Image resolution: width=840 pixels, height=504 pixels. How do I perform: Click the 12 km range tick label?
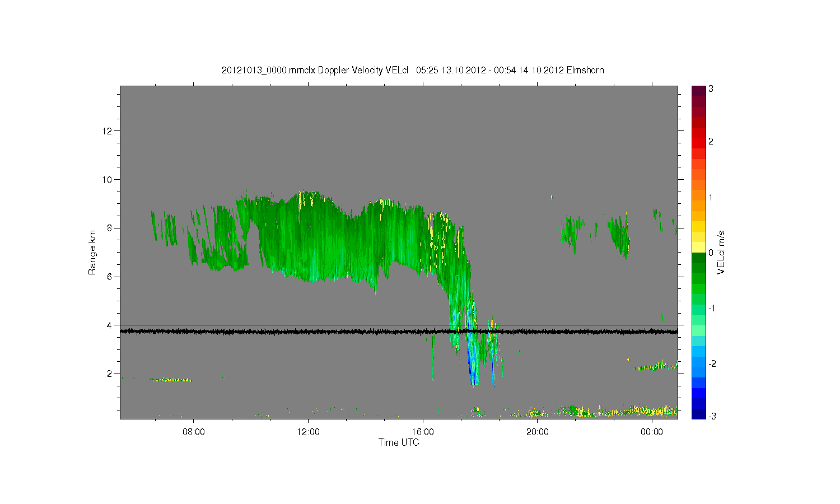tap(108, 131)
